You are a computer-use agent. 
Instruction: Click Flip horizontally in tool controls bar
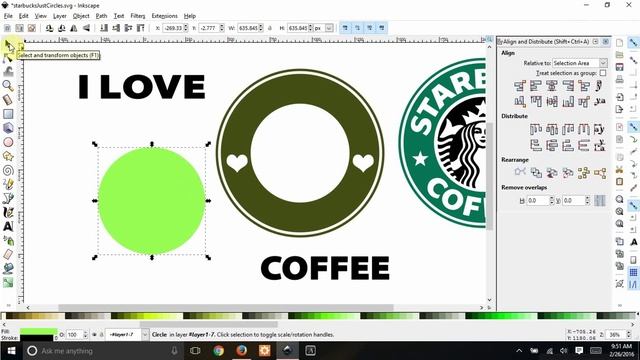pyautogui.click(x=74, y=28)
